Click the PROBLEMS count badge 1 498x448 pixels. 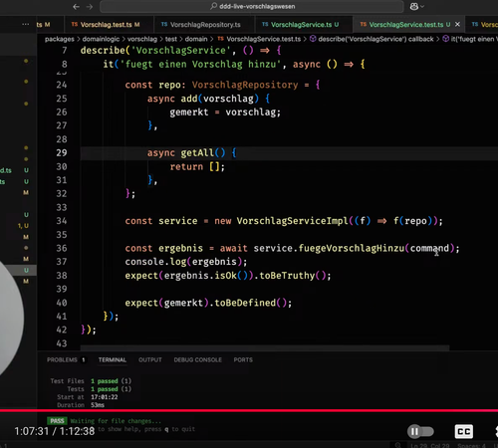[x=84, y=360]
